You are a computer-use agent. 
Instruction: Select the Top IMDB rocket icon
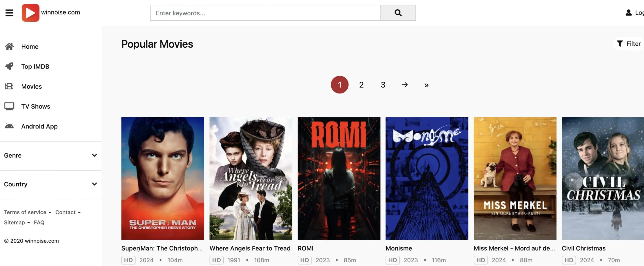9,66
